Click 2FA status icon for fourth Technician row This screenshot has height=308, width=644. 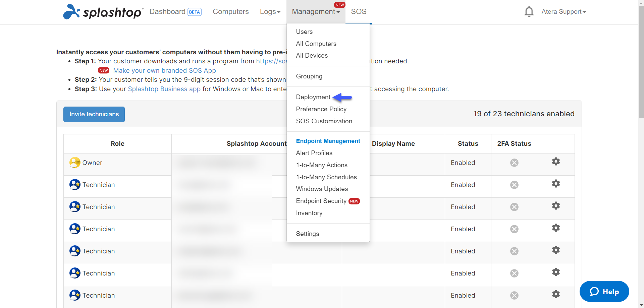click(514, 251)
